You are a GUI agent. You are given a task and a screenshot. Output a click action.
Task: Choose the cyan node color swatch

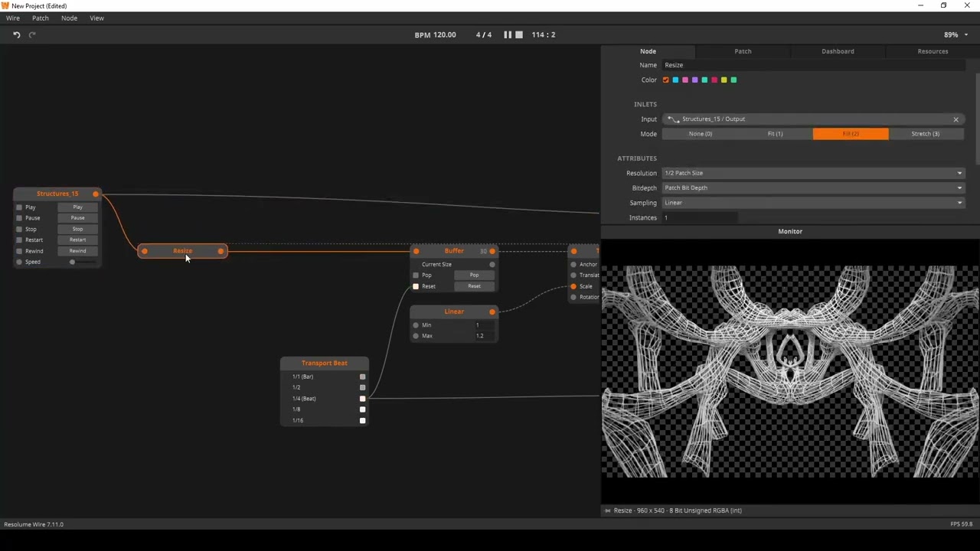(x=675, y=80)
